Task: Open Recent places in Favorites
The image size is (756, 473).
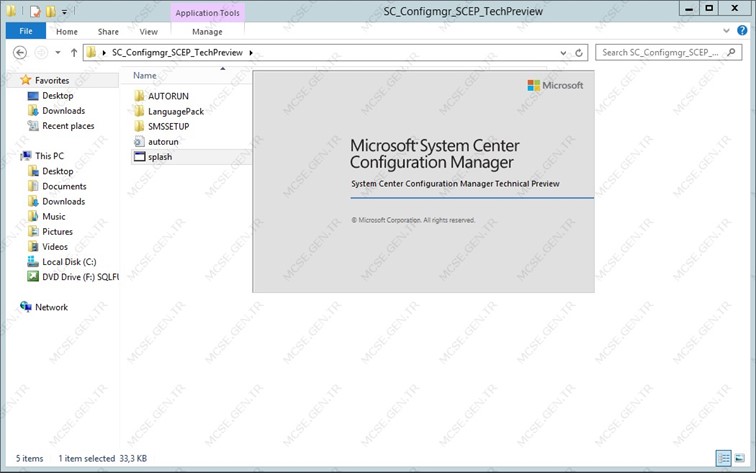Action: 68,126
